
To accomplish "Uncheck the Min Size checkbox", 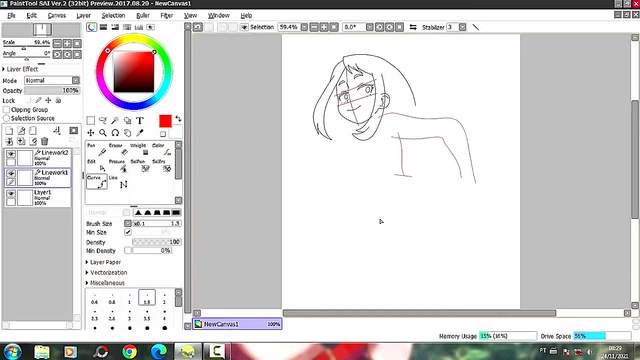I will click(128, 232).
